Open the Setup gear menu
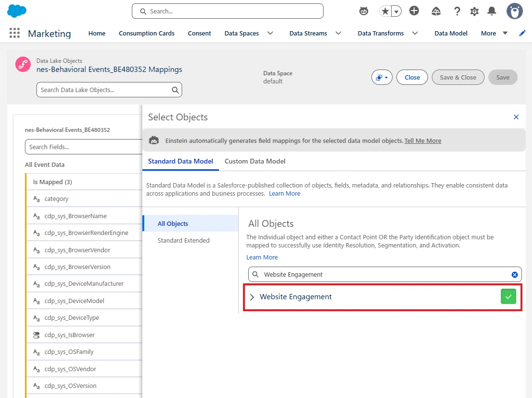 (x=474, y=11)
